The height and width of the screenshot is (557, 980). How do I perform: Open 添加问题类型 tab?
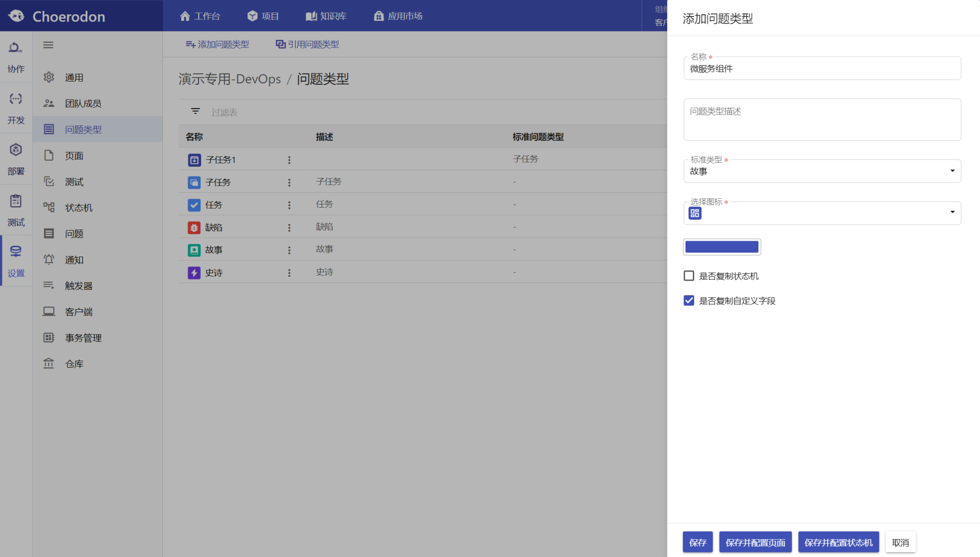[x=218, y=44]
